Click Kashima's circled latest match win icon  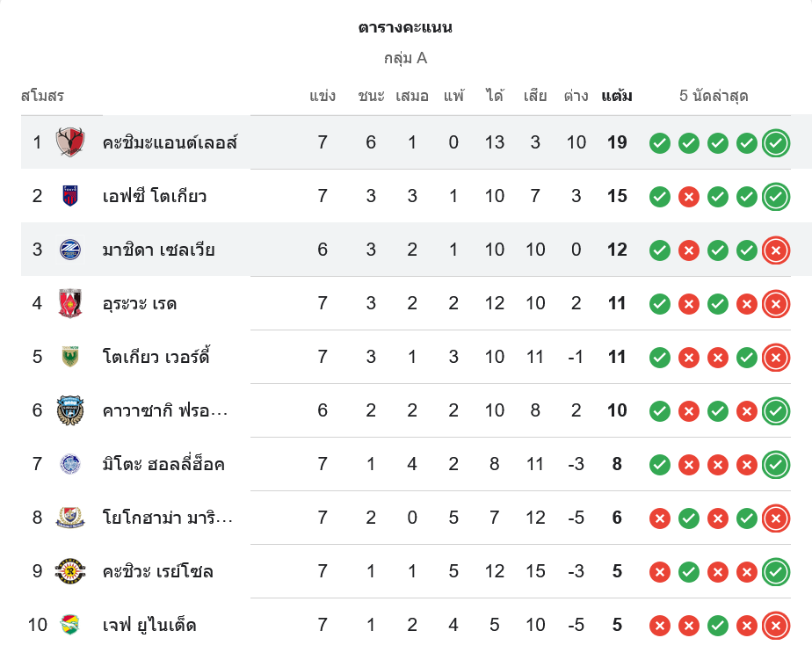(775, 142)
